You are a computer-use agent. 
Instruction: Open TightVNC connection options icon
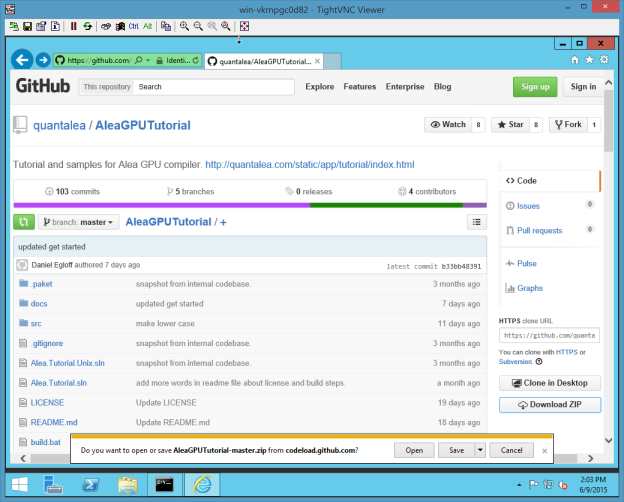[41, 26]
